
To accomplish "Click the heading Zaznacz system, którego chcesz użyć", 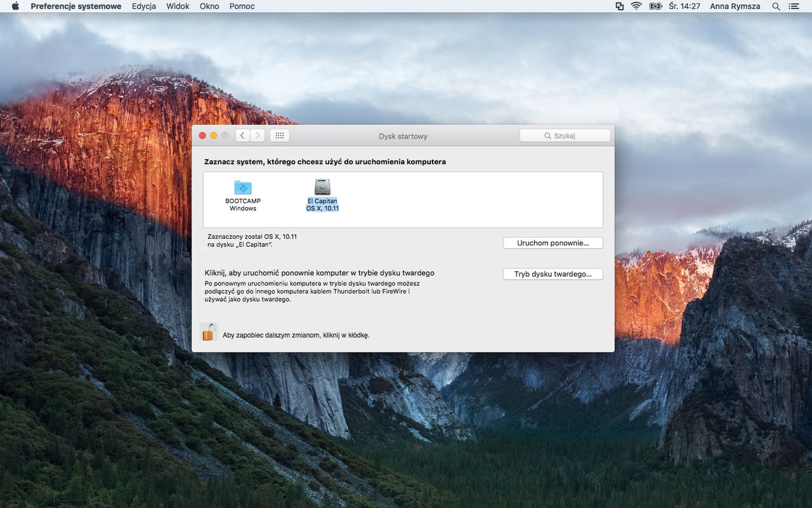I will pyautogui.click(x=325, y=162).
